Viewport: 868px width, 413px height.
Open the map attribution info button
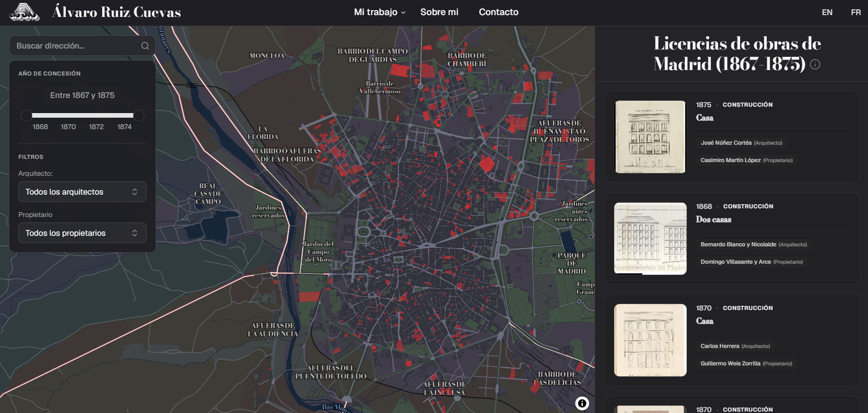[x=582, y=403]
